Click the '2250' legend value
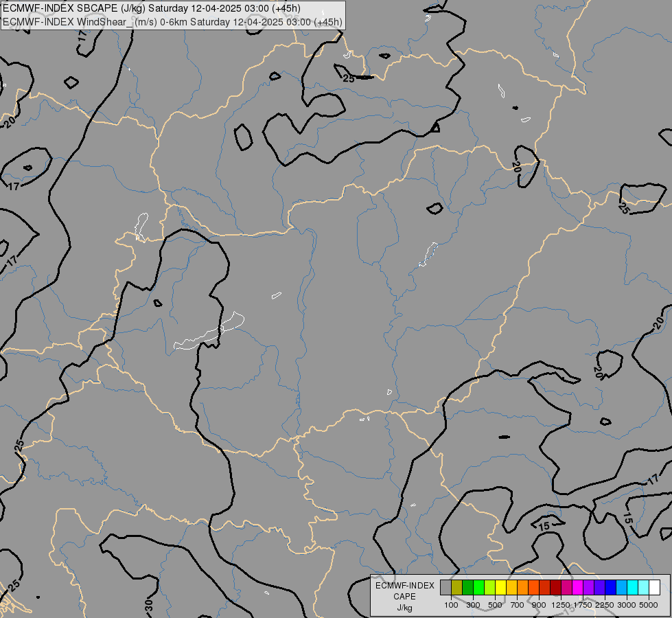This screenshot has height=618, width=672. point(605,605)
